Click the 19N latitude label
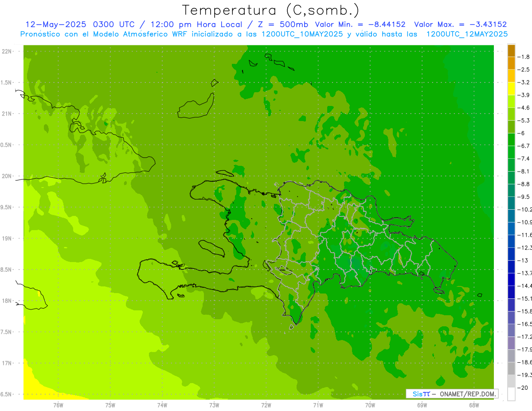 click(x=7, y=239)
